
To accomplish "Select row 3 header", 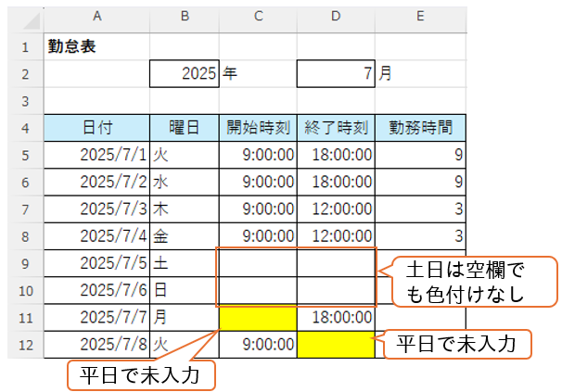I will pyautogui.click(x=25, y=101).
